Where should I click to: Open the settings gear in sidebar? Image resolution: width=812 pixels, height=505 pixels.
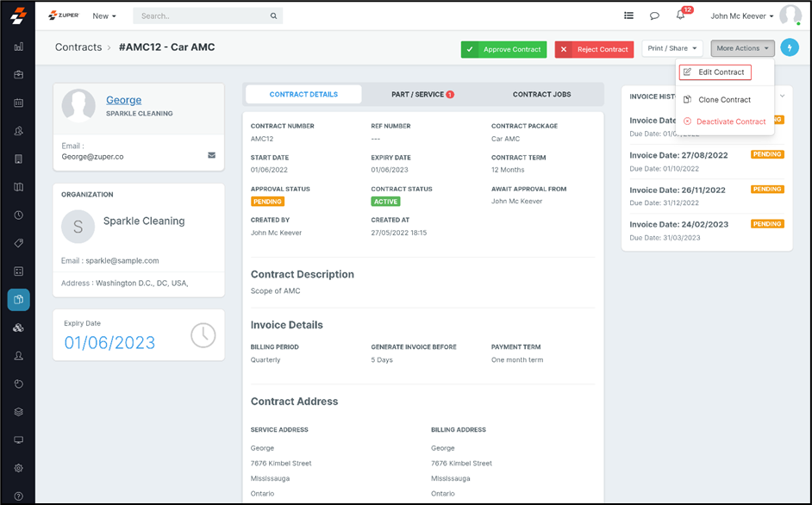(x=18, y=468)
